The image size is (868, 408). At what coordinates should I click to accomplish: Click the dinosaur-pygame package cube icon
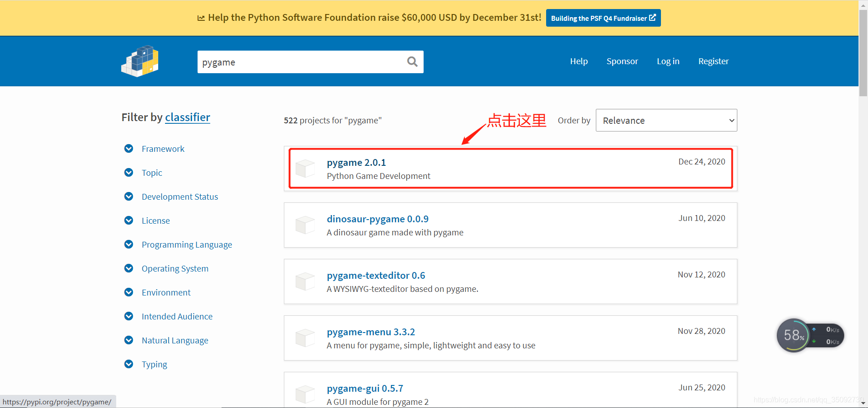[x=305, y=225]
